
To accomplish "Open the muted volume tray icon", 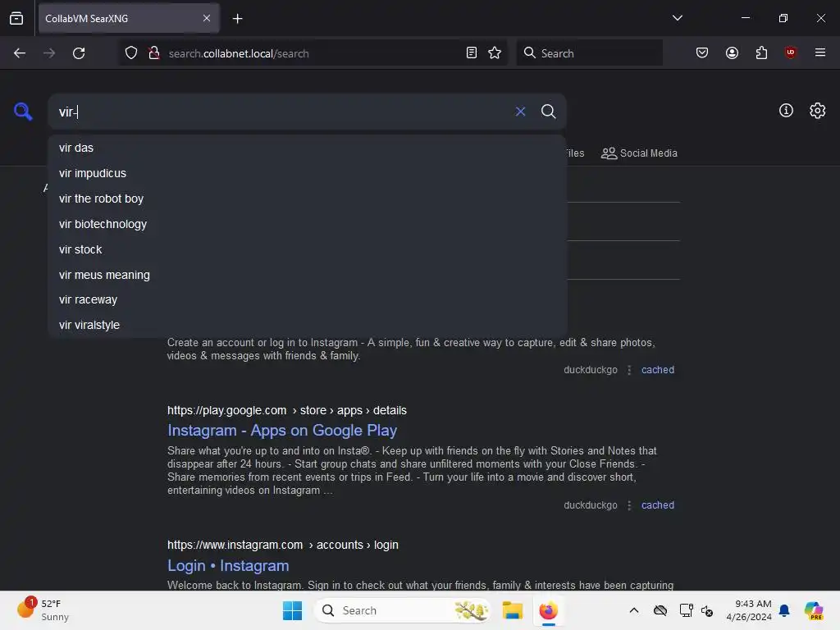I will click(707, 610).
